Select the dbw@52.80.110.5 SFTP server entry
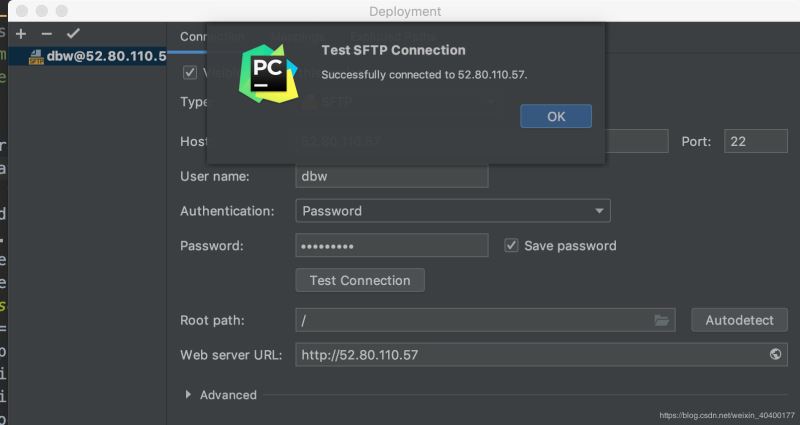Image resolution: width=800 pixels, height=425 pixels. pos(96,56)
